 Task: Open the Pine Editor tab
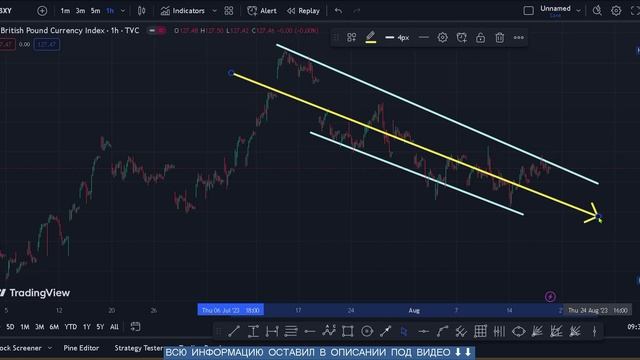[x=81, y=348]
